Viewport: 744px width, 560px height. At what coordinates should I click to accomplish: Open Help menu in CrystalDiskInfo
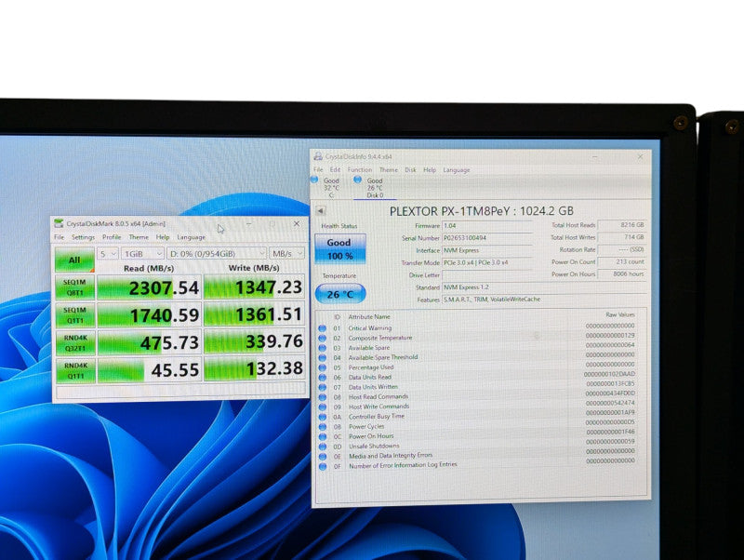430,169
